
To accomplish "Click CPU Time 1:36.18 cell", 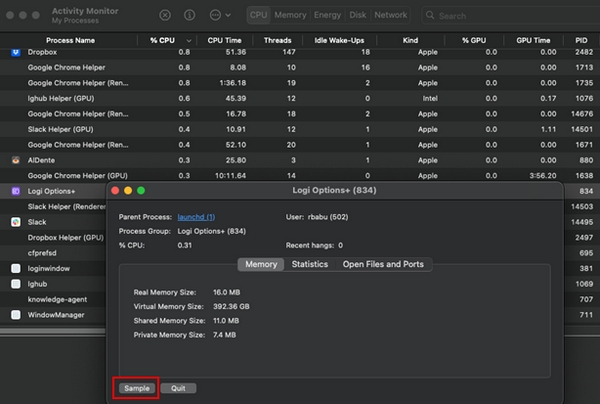I will (x=233, y=83).
